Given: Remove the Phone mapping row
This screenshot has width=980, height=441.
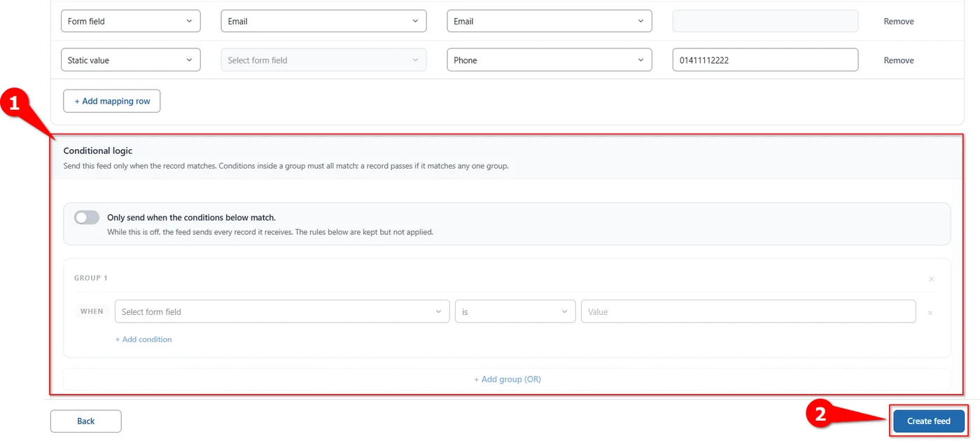Looking at the screenshot, I should pyautogui.click(x=899, y=61).
